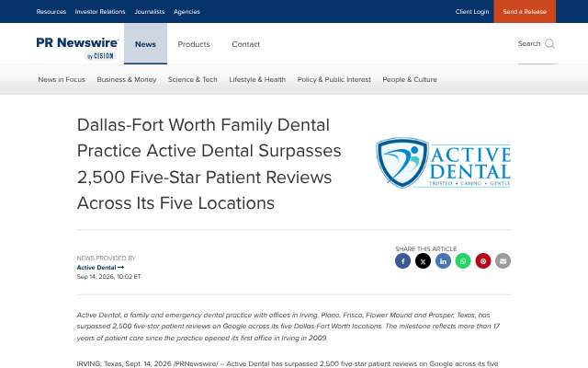Image resolution: width=588 pixels, height=368 pixels.
Task: Click the 'NEWS PROVIDED BY' label
Action: (107, 259)
